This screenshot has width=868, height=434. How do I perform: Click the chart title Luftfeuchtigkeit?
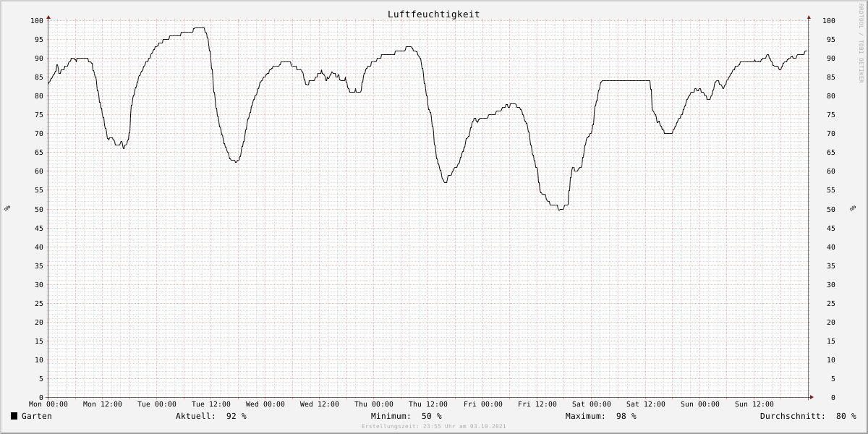point(433,14)
